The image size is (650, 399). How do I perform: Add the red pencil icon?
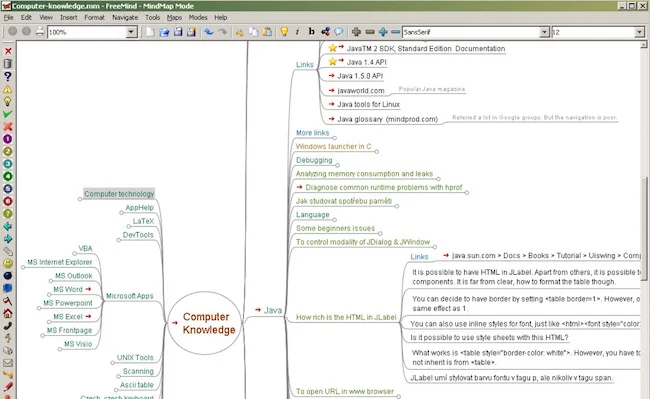pyautogui.click(x=7, y=387)
